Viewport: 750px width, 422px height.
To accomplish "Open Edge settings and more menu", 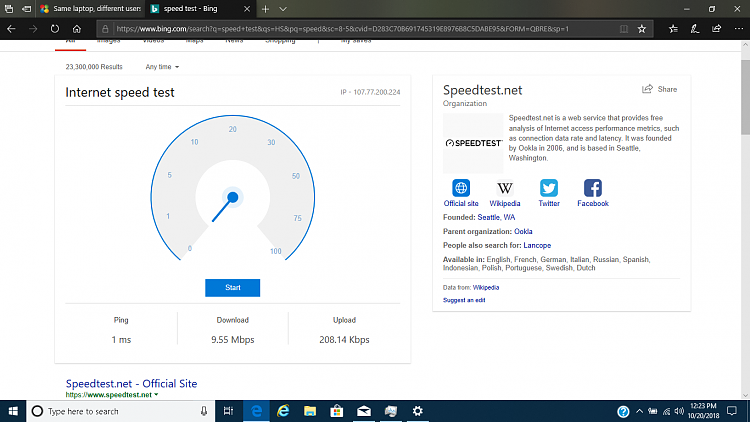I will pos(739,29).
